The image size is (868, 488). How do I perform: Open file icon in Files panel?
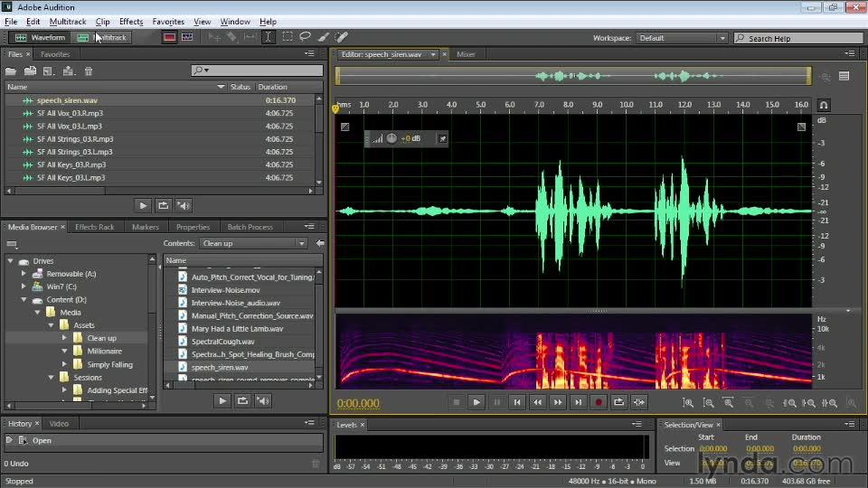pyautogui.click(x=11, y=70)
